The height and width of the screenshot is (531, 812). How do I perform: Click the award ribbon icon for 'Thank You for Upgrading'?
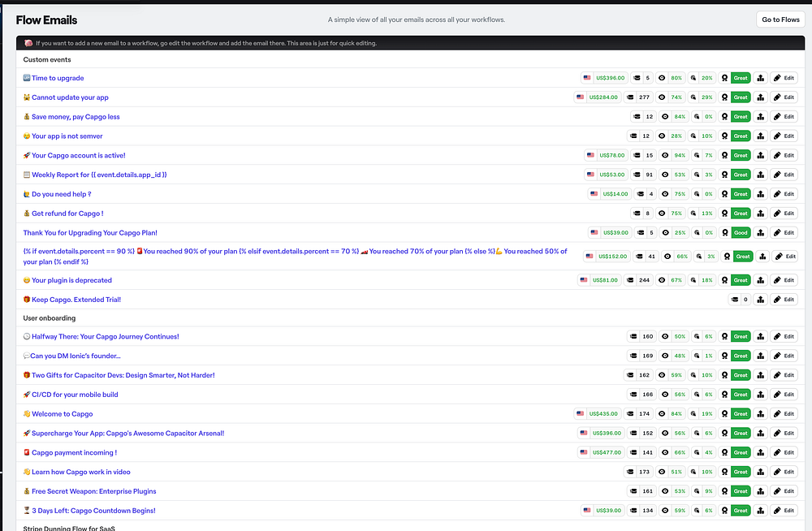[x=725, y=233]
